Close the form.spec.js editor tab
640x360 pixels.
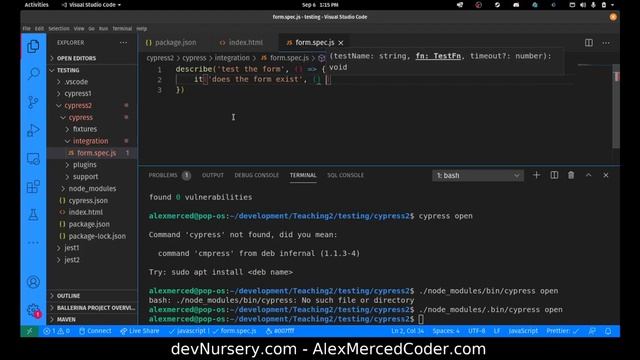click(x=341, y=42)
